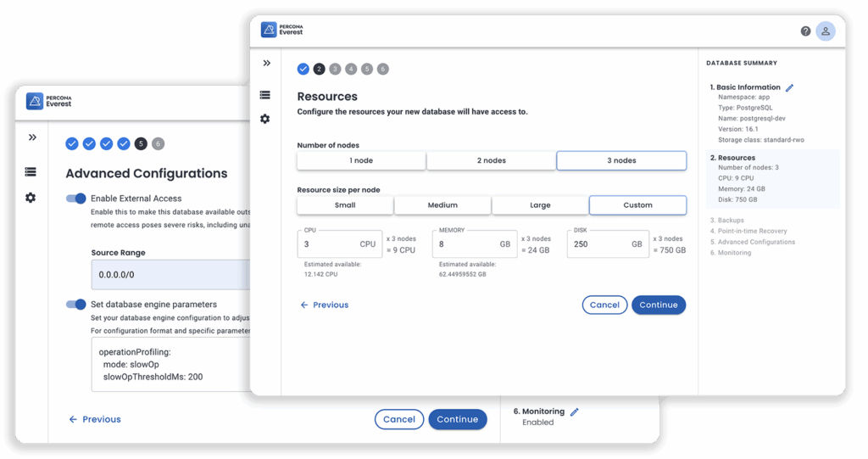Click settings gear in Advanced Configurations sidebar

[x=31, y=198]
